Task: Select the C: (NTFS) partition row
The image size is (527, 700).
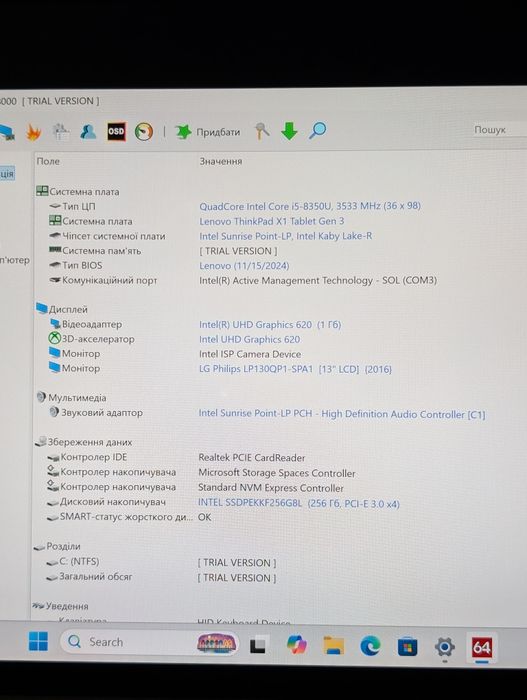Action: pyautogui.click(x=73, y=562)
